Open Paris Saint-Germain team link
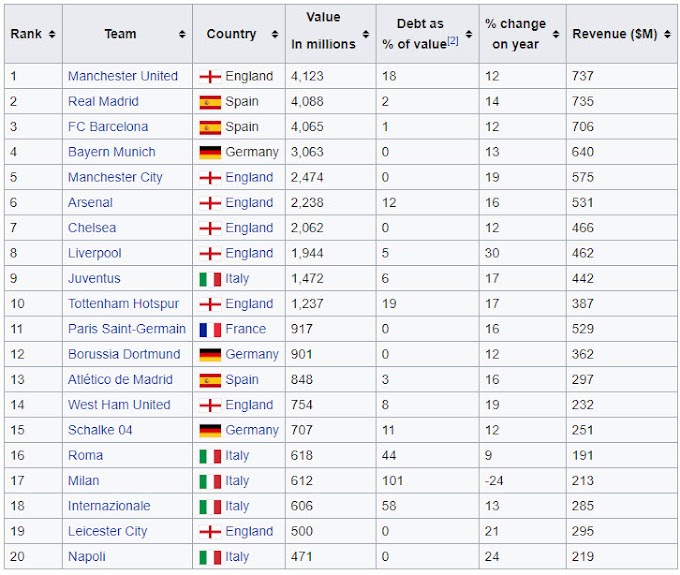The image size is (680, 575). coord(127,329)
